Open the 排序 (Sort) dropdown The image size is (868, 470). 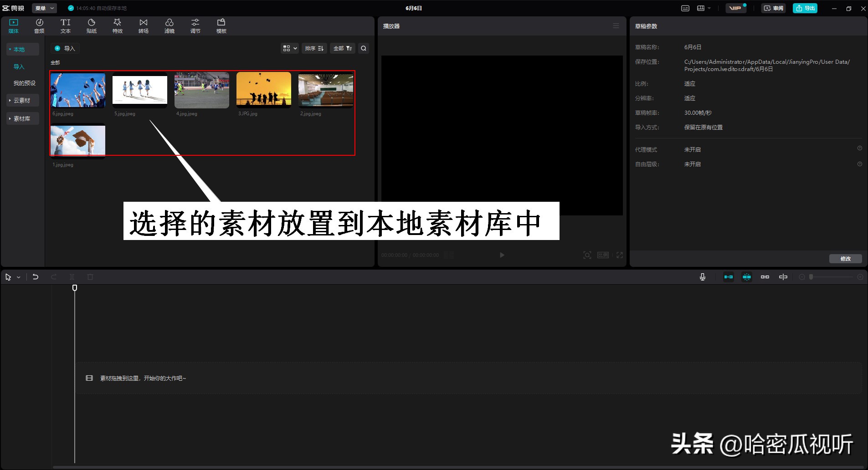click(x=313, y=48)
